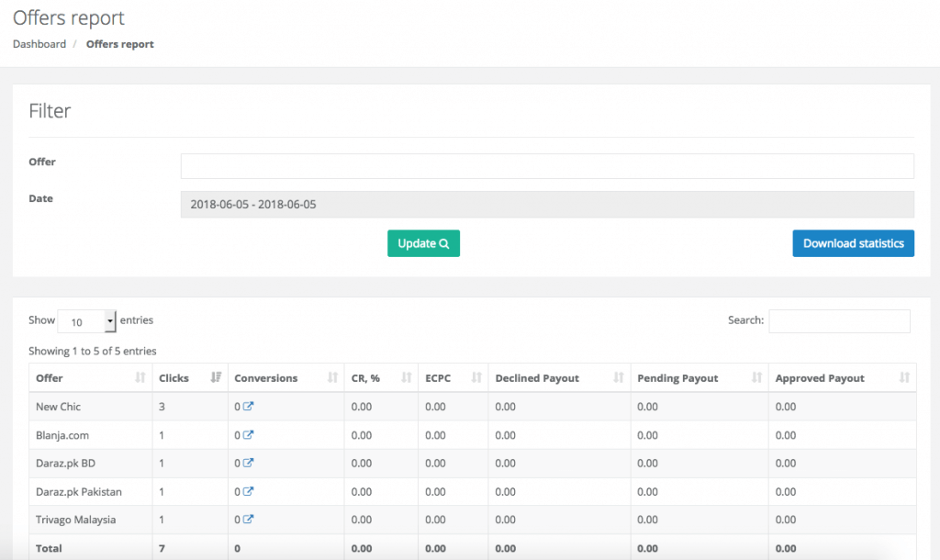
Task: Sort by Conversions column sort icon
Action: (333, 378)
